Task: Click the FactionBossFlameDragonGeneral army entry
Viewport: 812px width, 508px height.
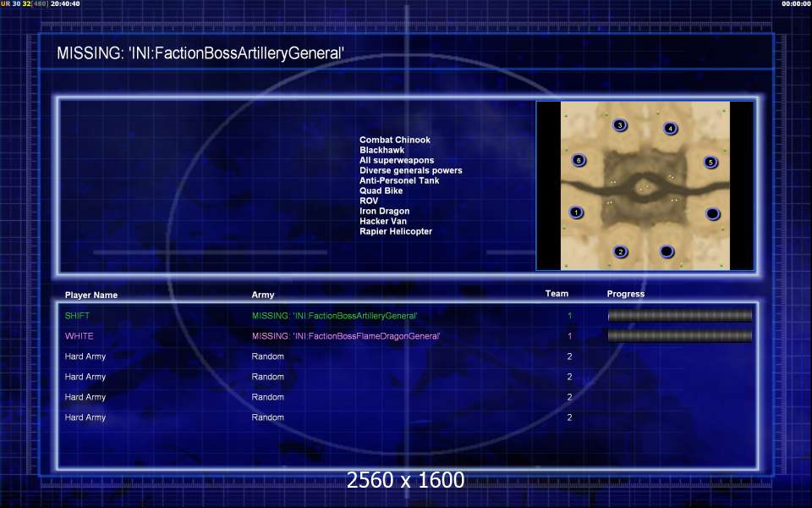Action: (x=346, y=336)
